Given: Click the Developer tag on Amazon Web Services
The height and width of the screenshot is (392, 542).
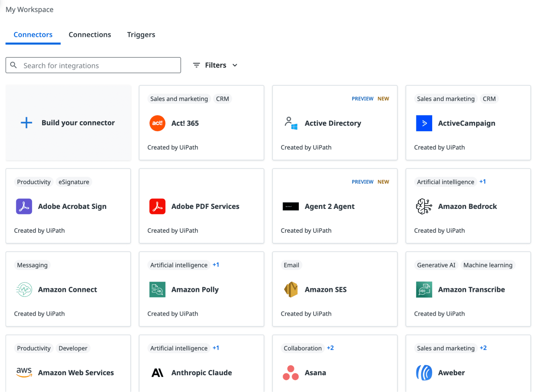Looking at the screenshot, I should click(73, 348).
